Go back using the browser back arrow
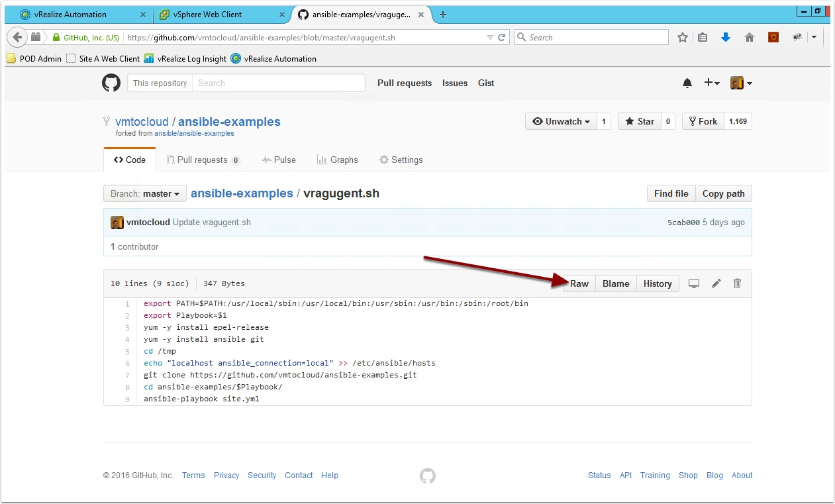Screen dimensions: 835x504 click(x=17, y=37)
